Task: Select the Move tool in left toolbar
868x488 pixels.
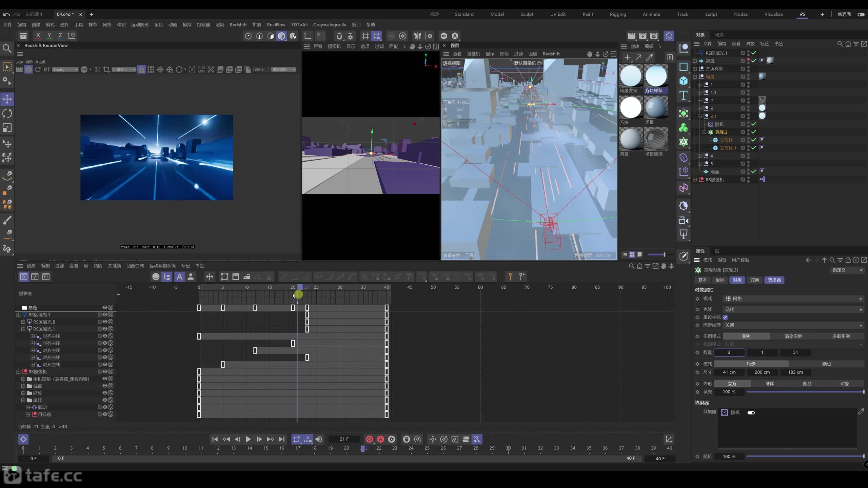Action: pos(7,99)
